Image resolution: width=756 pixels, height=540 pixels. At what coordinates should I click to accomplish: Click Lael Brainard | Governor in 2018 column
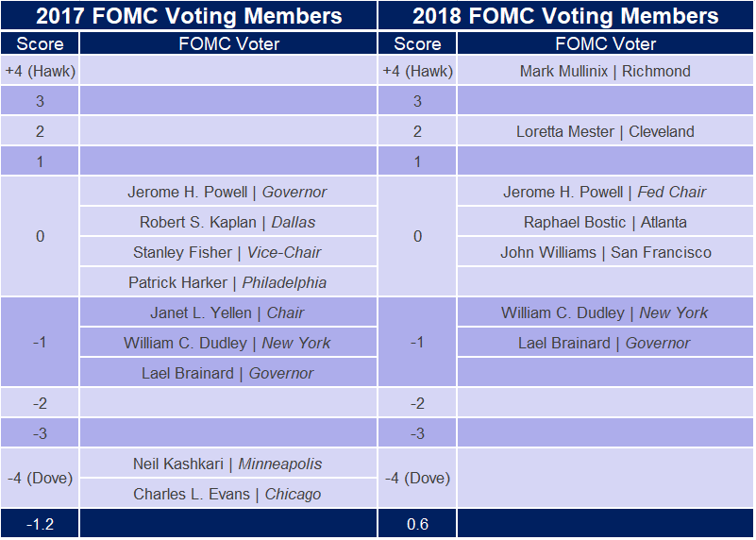coord(605,343)
